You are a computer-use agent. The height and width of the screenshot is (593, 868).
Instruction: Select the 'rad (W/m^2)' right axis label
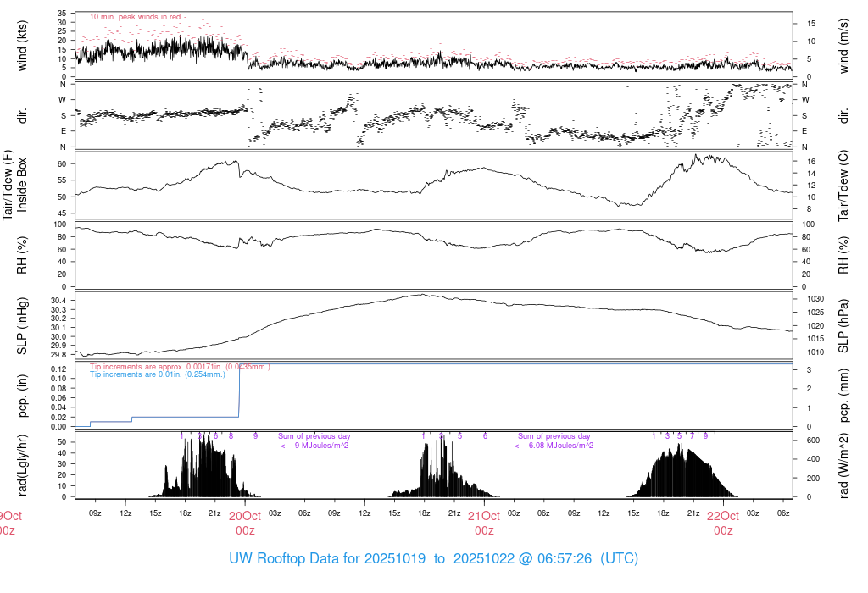pos(843,465)
